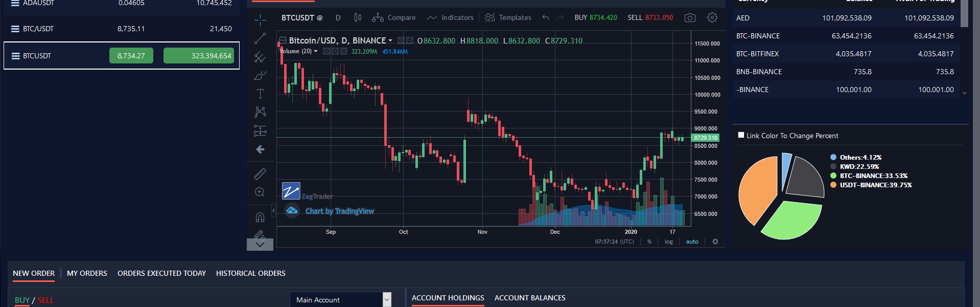
Task: Toggle magnet mode on chart
Action: click(260, 217)
